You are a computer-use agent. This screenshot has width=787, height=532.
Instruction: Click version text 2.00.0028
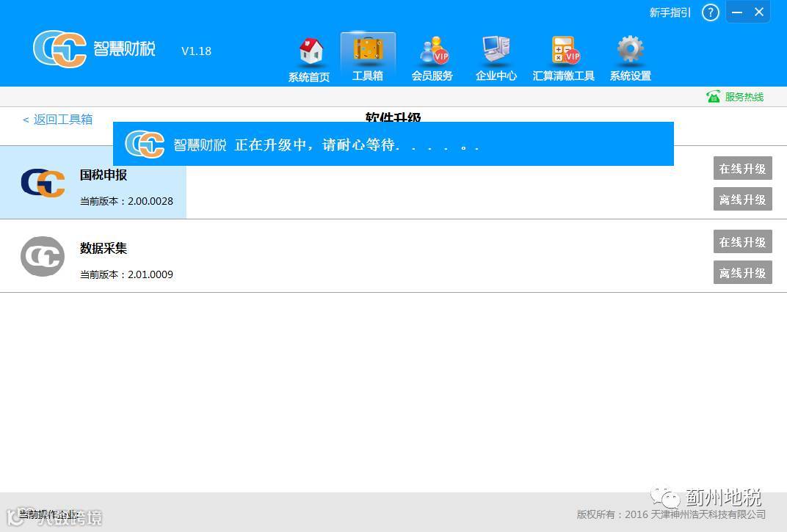(x=150, y=201)
